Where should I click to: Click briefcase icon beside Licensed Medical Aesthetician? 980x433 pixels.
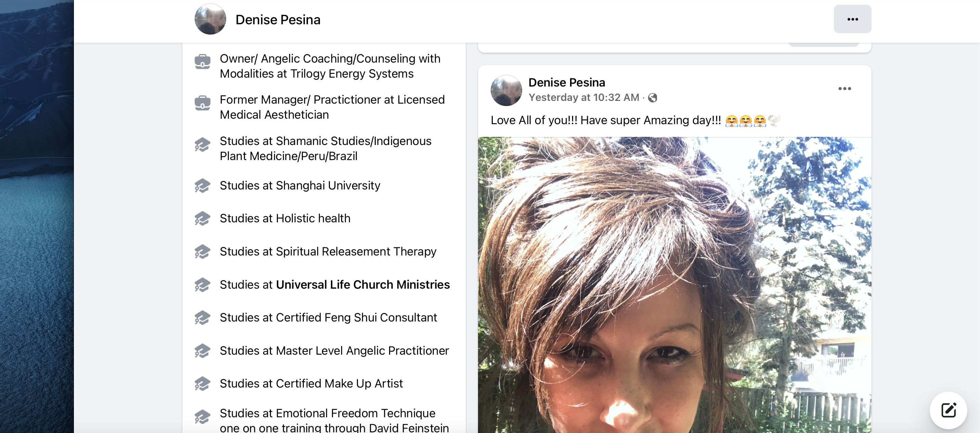[202, 103]
